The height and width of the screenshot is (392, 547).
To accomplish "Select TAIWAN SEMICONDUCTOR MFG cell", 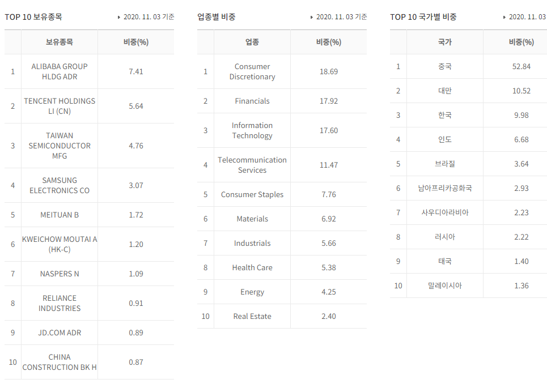I will click(x=60, y=146).
